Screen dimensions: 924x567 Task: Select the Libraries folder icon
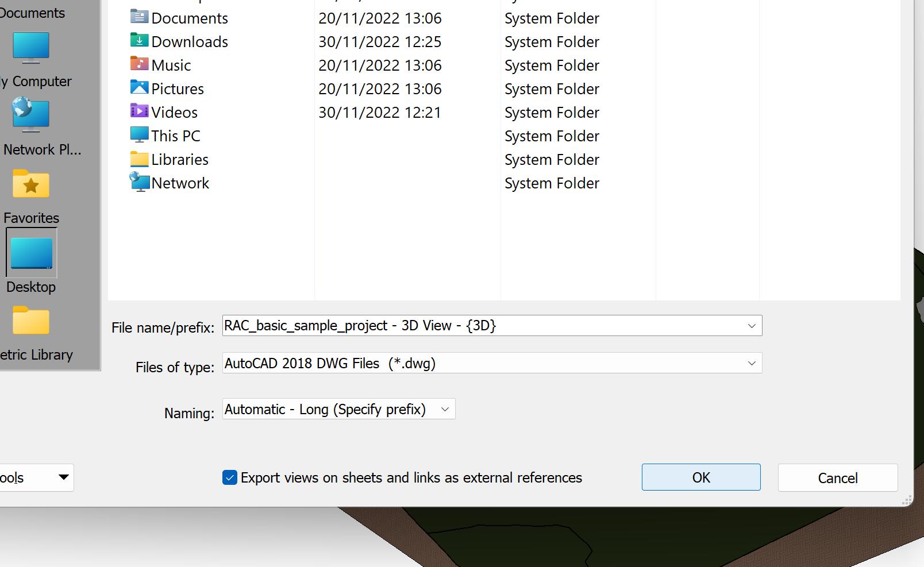pyautogui.click(x=139, y=159)
